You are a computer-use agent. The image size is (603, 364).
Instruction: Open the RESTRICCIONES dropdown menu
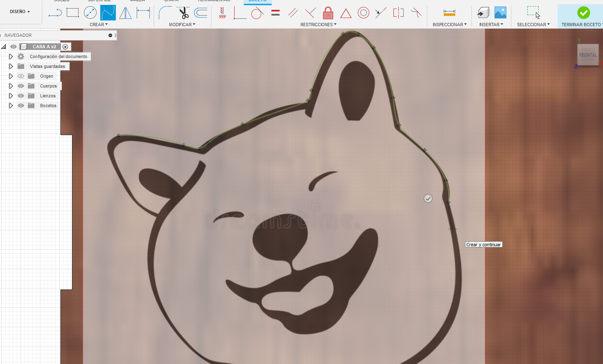coord(318,25)
